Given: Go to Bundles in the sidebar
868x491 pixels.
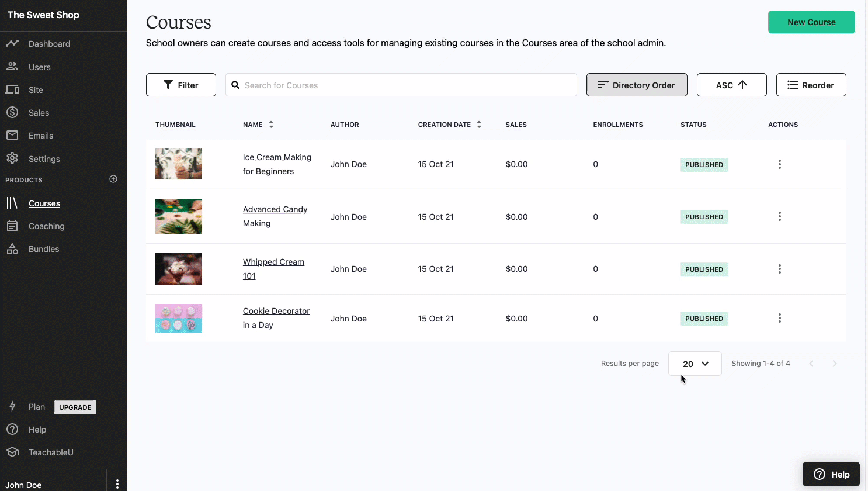Looking at the screenshot, I should pyautogui.click(x=44, y=249).
